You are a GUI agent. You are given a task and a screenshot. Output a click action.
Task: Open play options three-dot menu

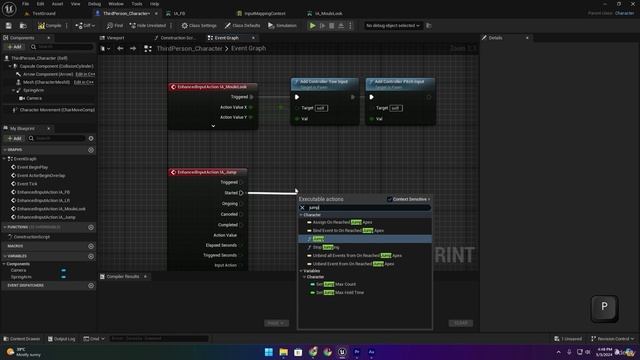pyautogui.click(x=350, y=26)
